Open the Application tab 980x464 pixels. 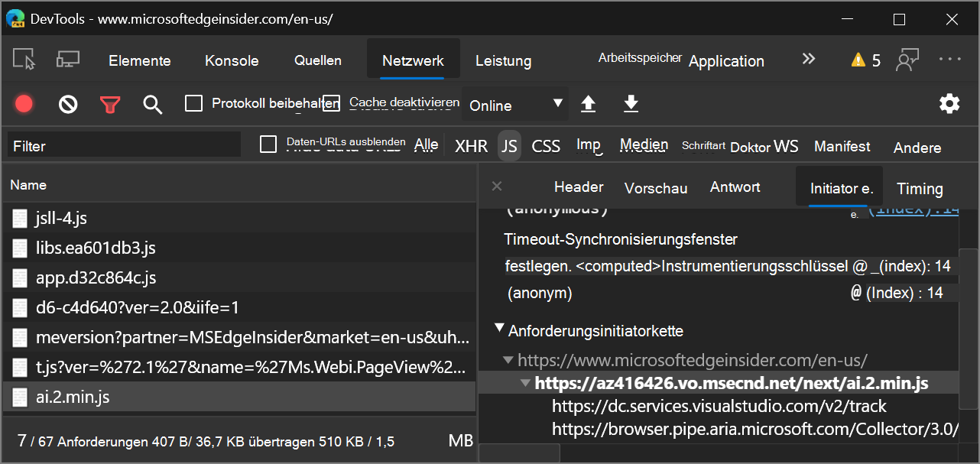(x=726, y=61)
